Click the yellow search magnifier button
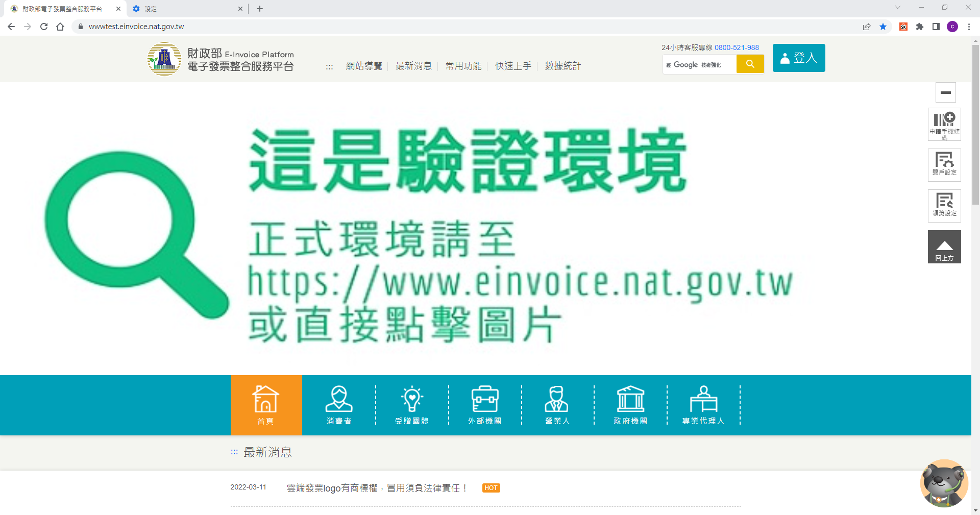 [x=750, y=64]
